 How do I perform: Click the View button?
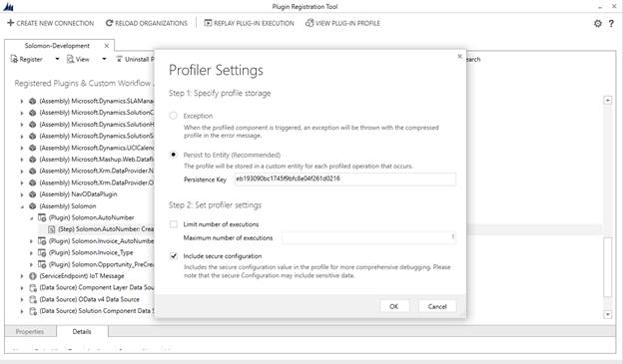coord(78,59)
